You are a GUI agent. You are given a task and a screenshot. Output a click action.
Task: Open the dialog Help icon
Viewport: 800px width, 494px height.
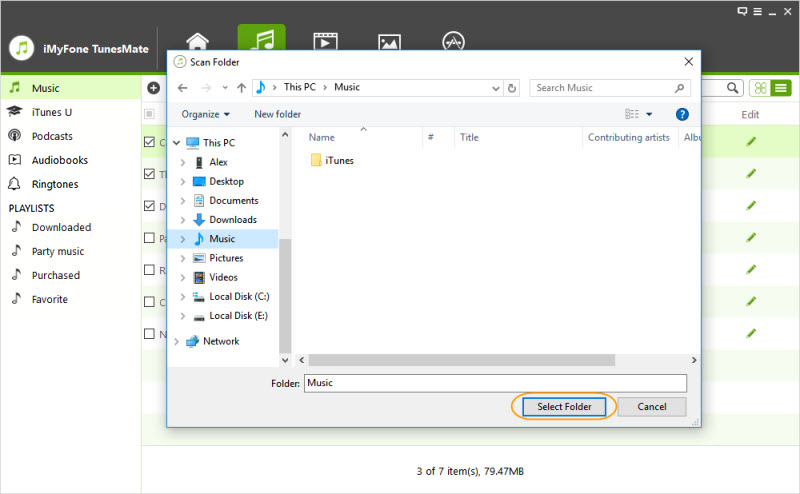pos(682,114)
